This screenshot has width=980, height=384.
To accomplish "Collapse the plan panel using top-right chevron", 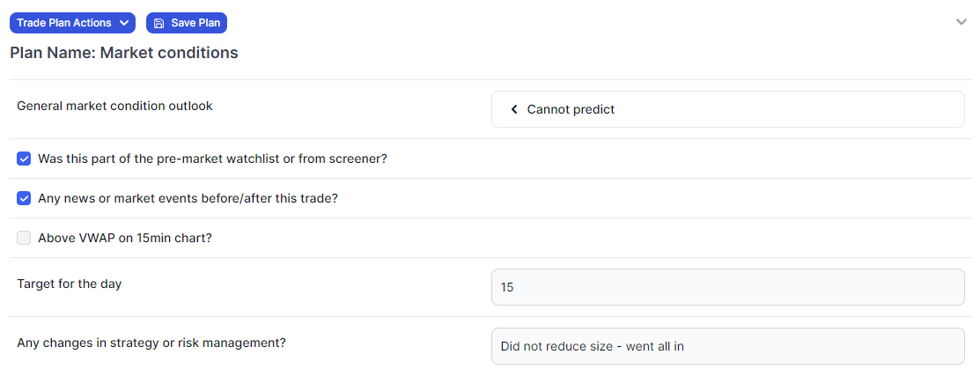I will coord(962,23).
